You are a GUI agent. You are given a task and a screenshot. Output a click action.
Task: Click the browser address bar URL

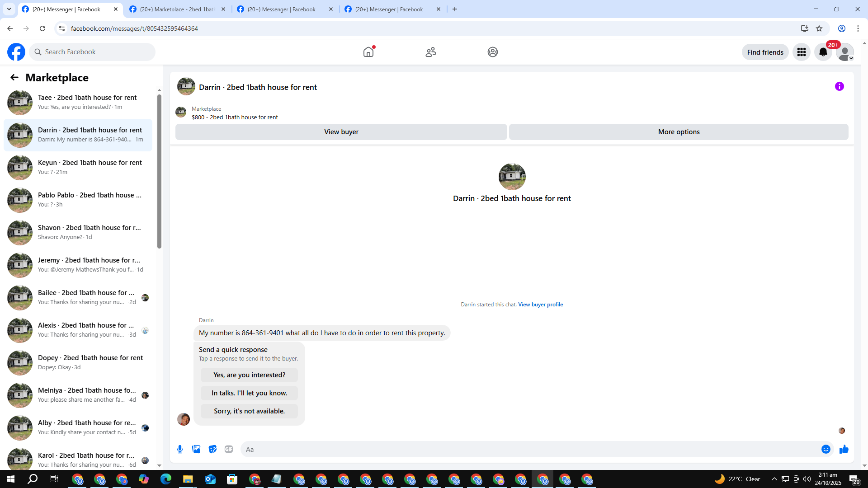click(134, 28)
